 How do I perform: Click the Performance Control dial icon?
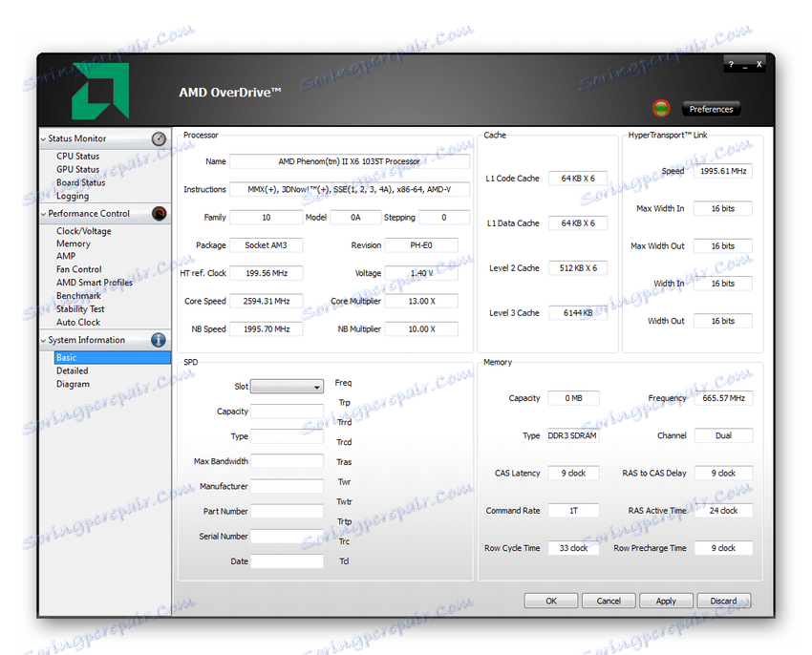click(x=159, y=213)
